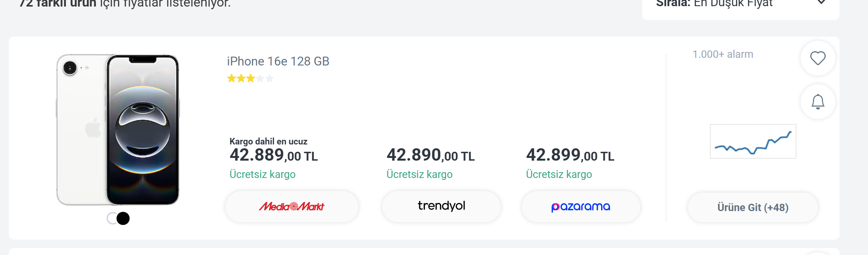This screenshot has width=868, height=255.
Task: Click the iPhone 16e product image
Action: click(x=118, y=130)
